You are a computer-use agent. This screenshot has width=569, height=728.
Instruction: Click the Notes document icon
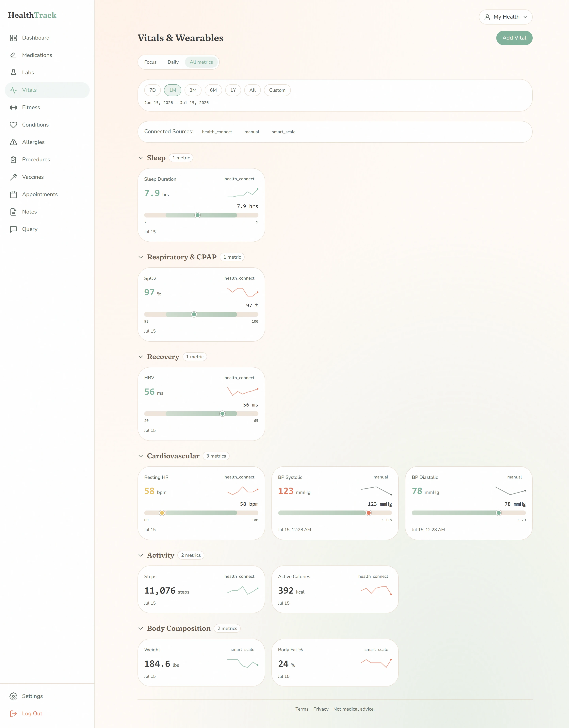(x=13, y=212)
